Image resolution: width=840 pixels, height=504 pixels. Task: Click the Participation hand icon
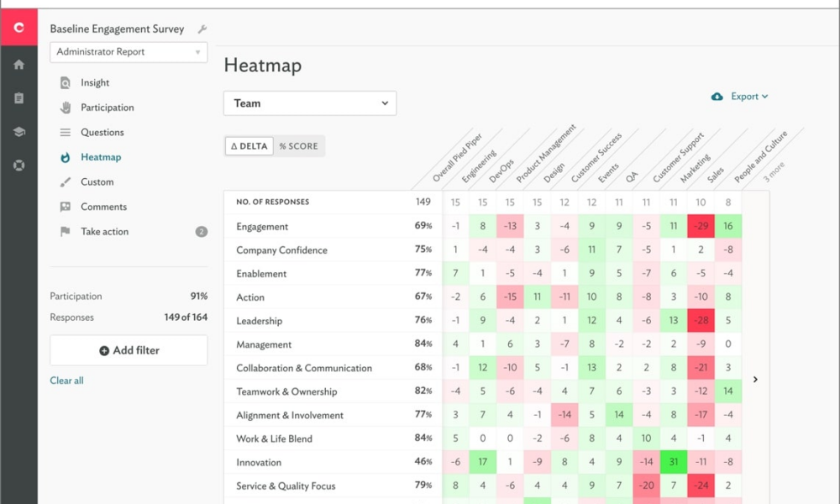(66, 108)
